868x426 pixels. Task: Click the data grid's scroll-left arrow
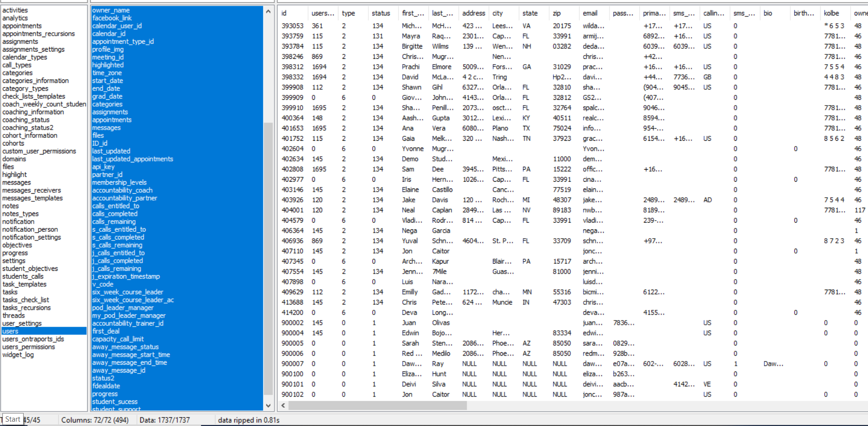click(x=283, y=406)
